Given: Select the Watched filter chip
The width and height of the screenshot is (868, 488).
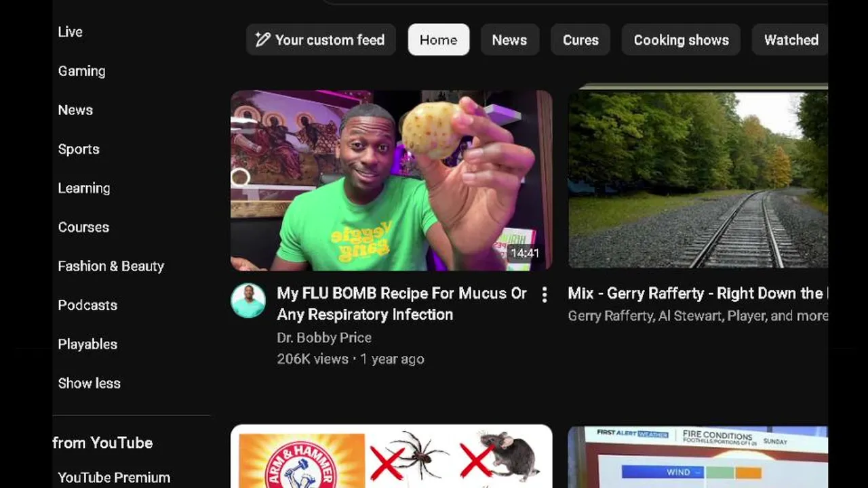Looking at the screenshot, I should pyautogui.click(x=790, y=40).
